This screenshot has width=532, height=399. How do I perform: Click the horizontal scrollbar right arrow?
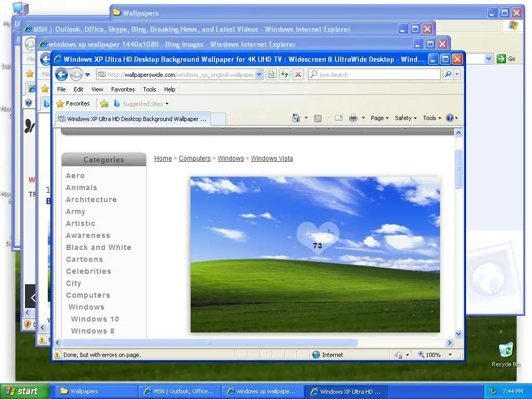pyautogui.click(x=450, y=343)
